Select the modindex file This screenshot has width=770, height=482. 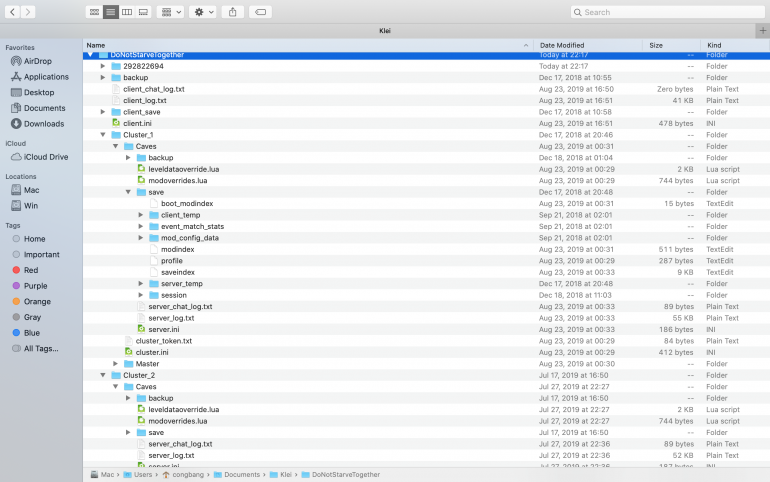(178, 249)
